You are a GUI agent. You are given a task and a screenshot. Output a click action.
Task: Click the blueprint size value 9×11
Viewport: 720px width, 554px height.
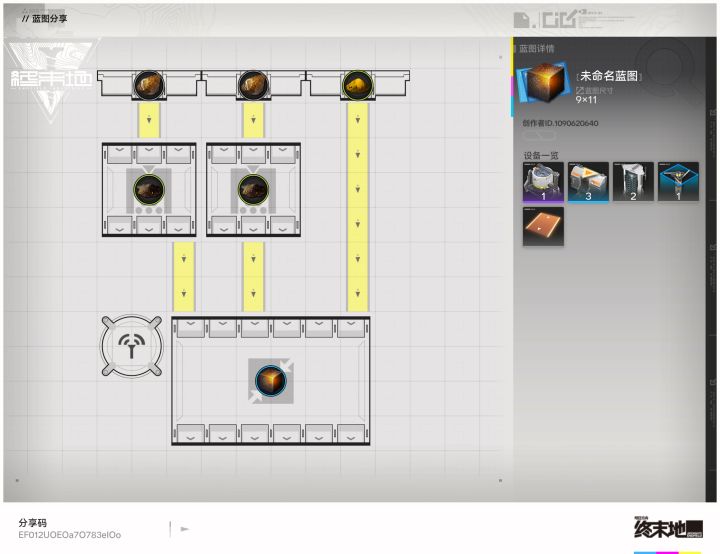(x=586, y=100)
